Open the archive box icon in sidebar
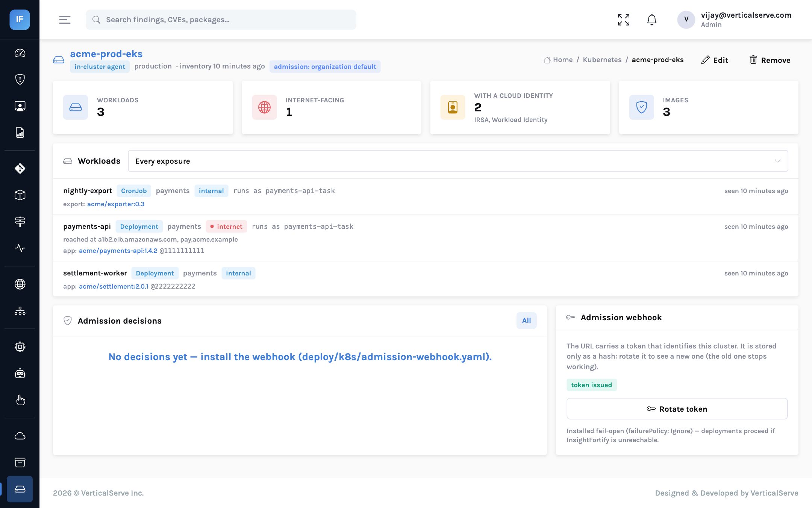Viewport: 812px width, 508px height. tap(20, 462)
